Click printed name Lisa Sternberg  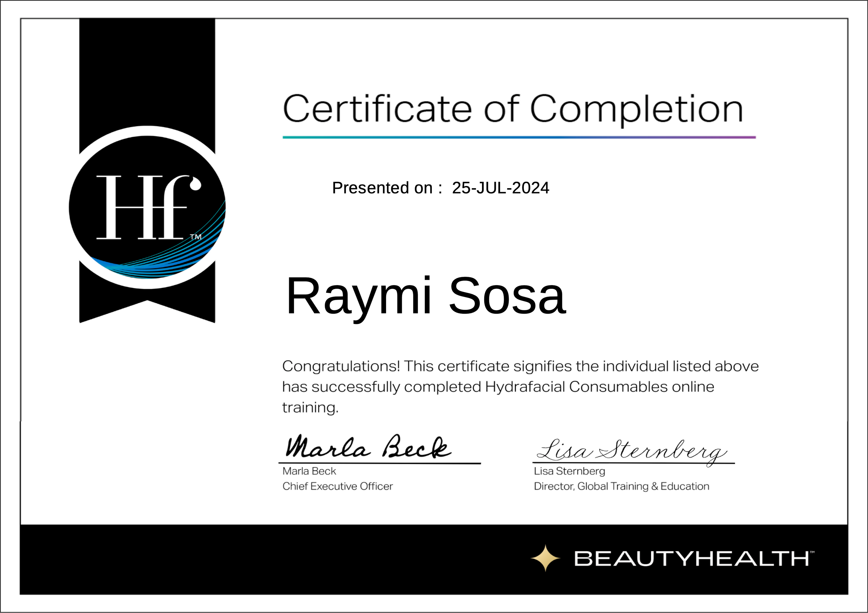(x=569, y=471)
